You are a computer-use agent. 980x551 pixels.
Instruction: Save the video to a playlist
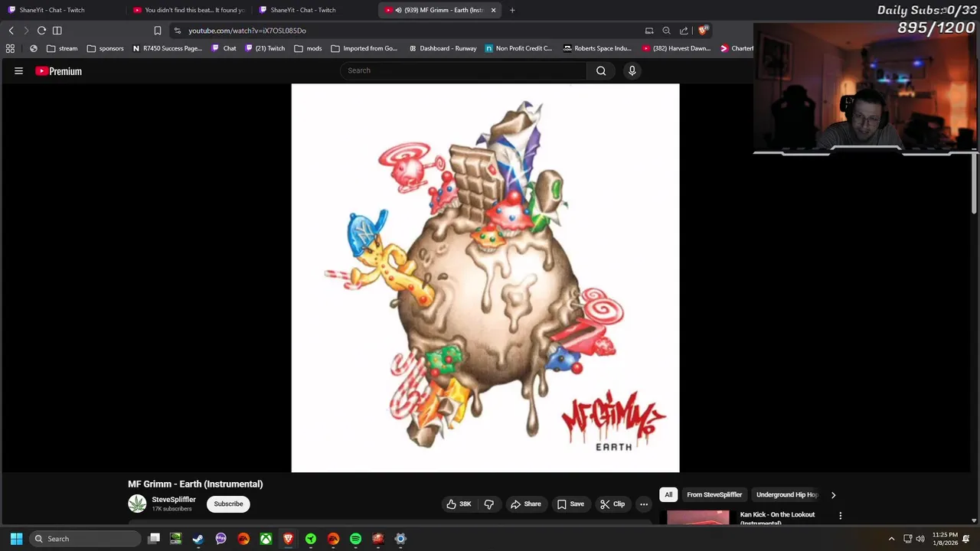(x=570, y=504)
